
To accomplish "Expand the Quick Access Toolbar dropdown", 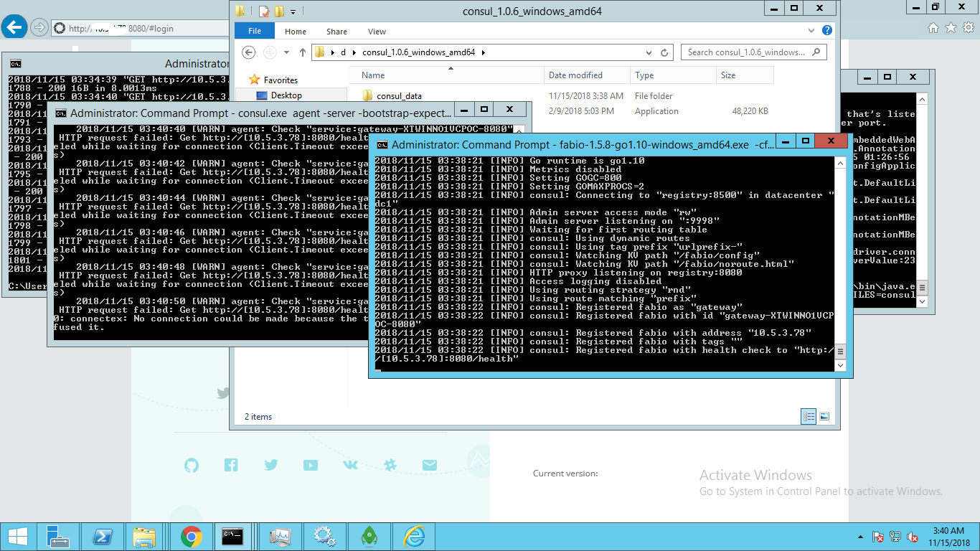I will pos(294,10).
